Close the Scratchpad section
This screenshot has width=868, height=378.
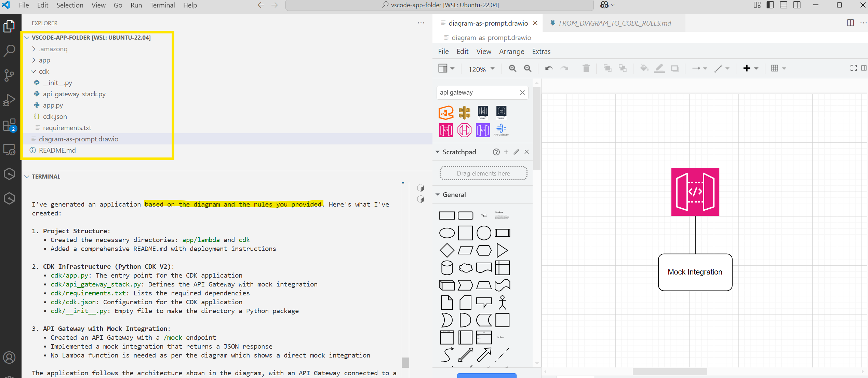pos(526,152)
